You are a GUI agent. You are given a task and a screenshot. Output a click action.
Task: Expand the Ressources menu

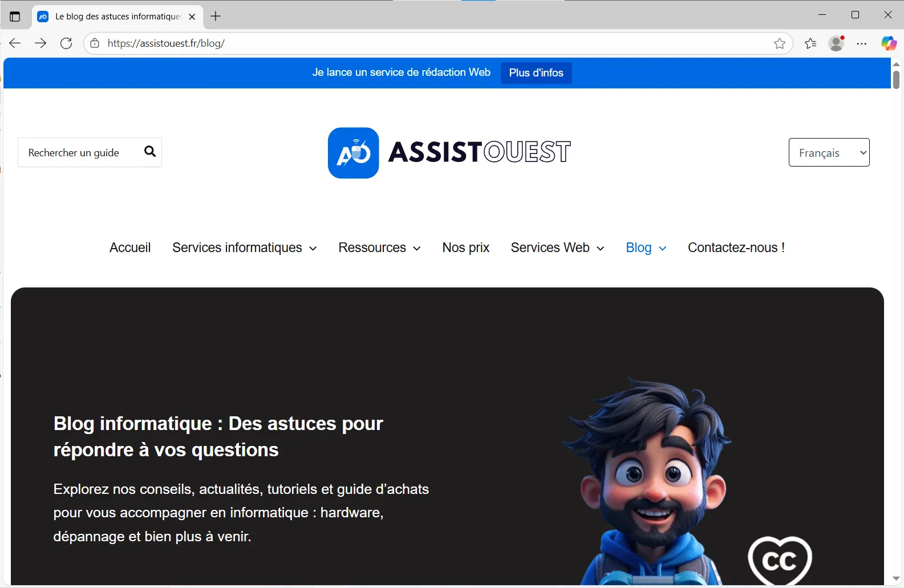[379, 248]
